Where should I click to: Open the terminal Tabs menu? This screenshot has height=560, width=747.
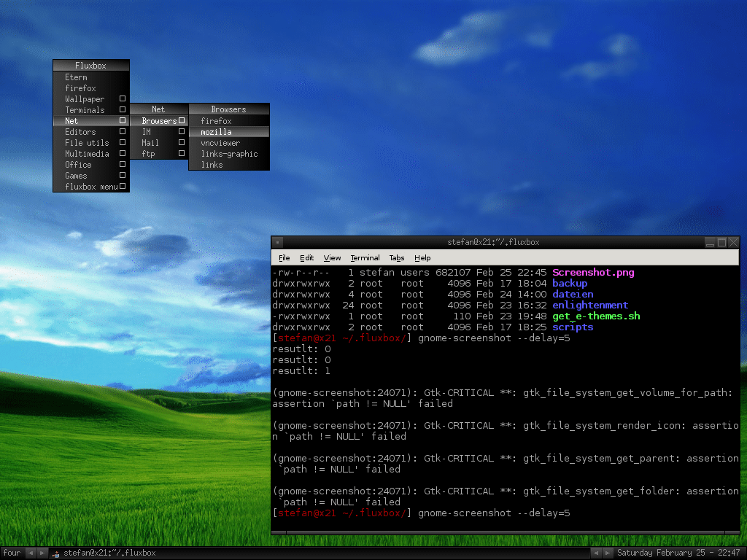tap(396, 257)
